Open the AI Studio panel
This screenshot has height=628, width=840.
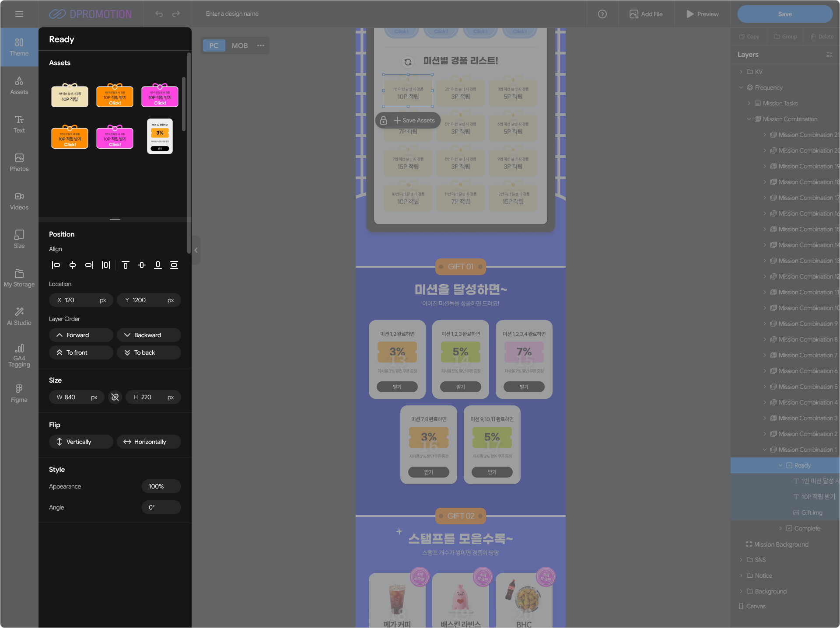(19, 317)
